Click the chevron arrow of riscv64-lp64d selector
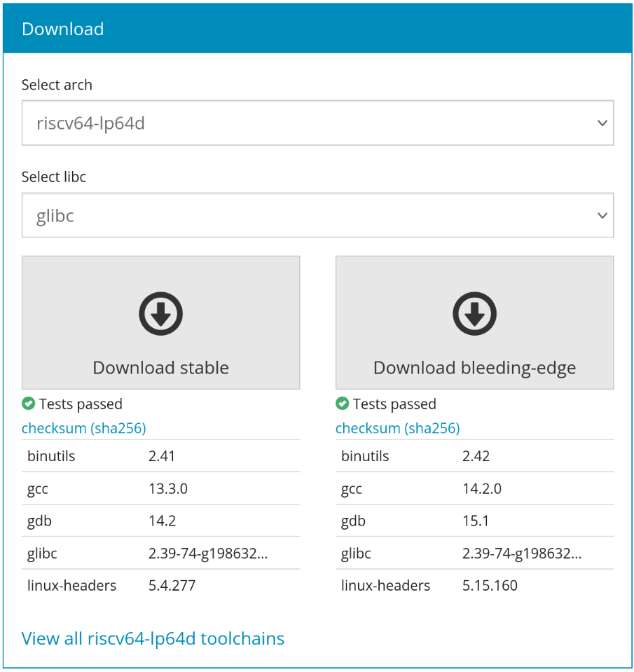Screen dimensions: 634x672 [602, 123]
